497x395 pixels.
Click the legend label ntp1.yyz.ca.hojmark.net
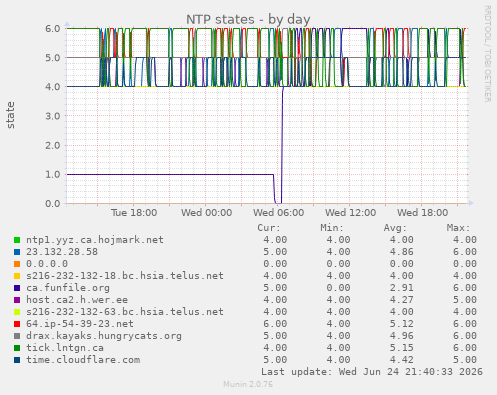click(95, 240)
